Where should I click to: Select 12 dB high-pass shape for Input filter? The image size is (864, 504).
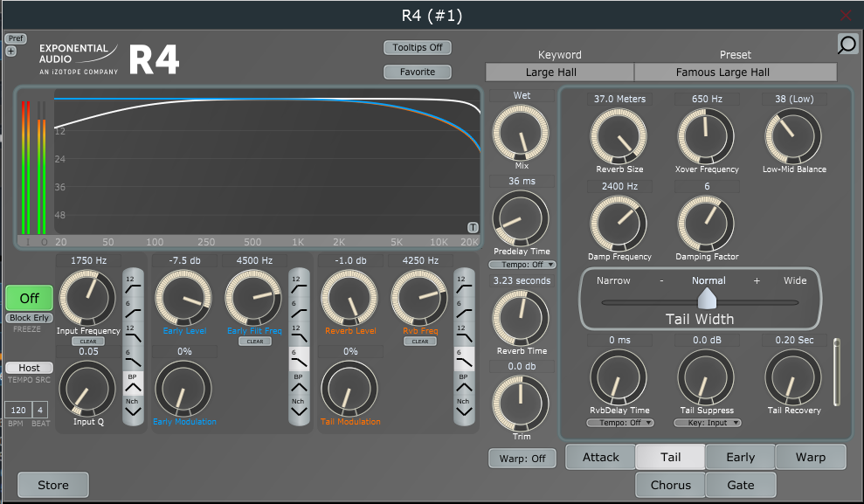pos(133,283)
